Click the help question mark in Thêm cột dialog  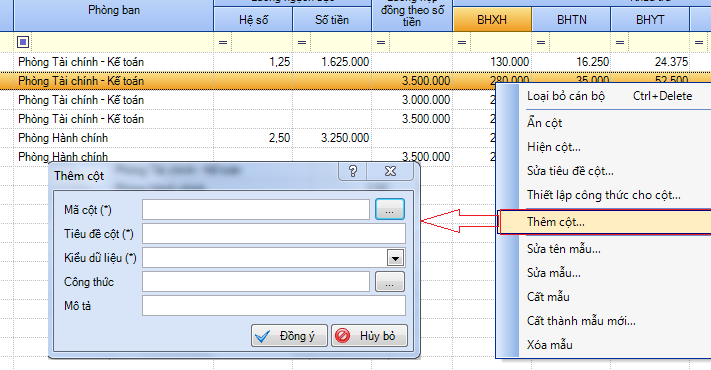coord(352,171)
